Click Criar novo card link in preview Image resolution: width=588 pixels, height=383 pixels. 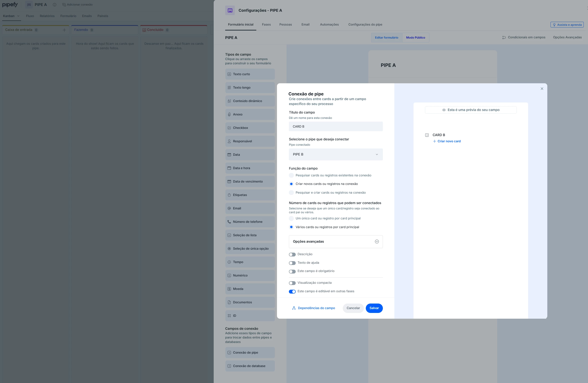pos(447,141)
